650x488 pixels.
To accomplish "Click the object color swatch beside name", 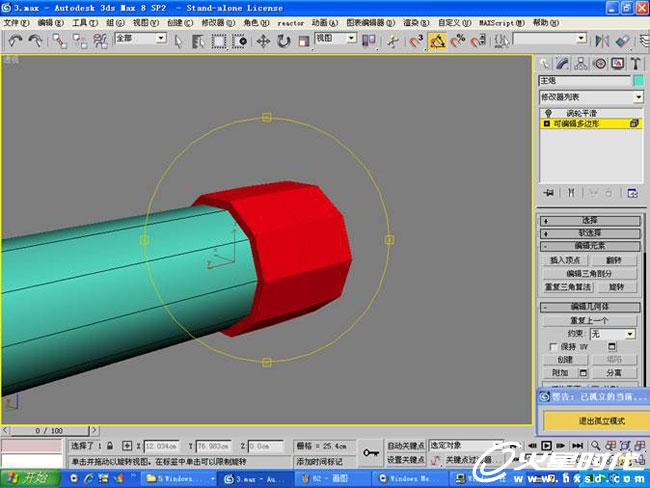I will pos(638,80).
